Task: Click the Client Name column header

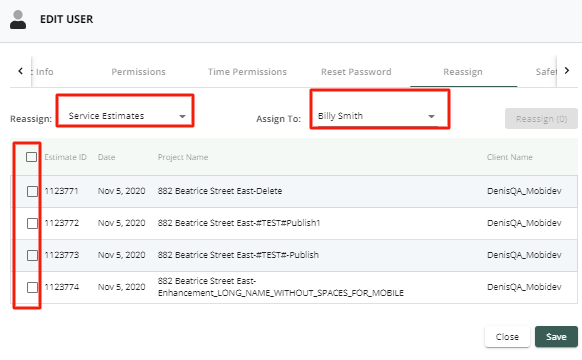Action: 510,157
